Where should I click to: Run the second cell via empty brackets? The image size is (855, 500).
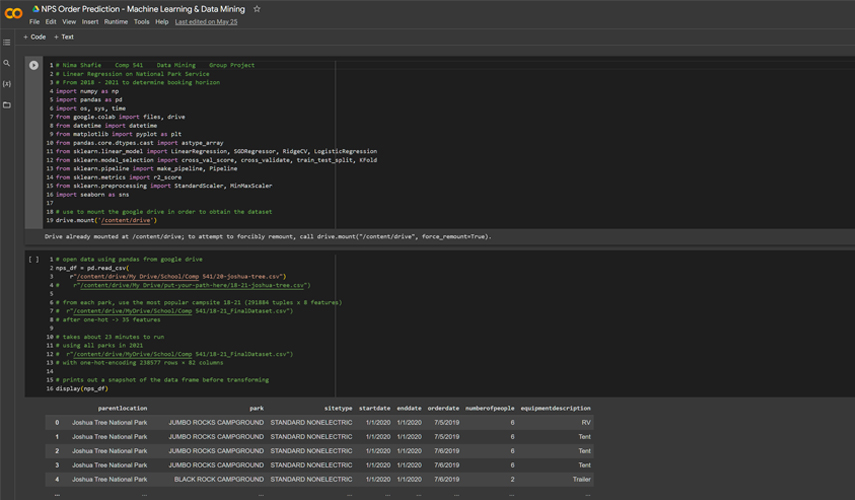click(x=34, y=260)
